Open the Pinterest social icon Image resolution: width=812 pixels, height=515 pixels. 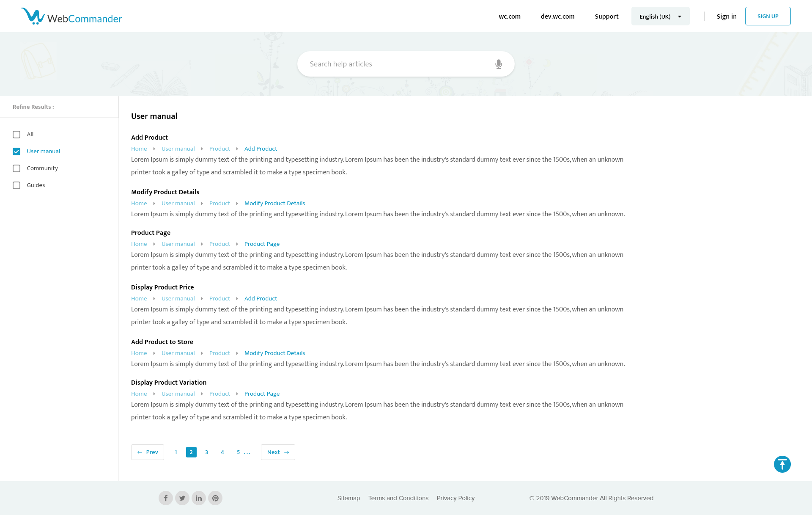tap(215, 498)
